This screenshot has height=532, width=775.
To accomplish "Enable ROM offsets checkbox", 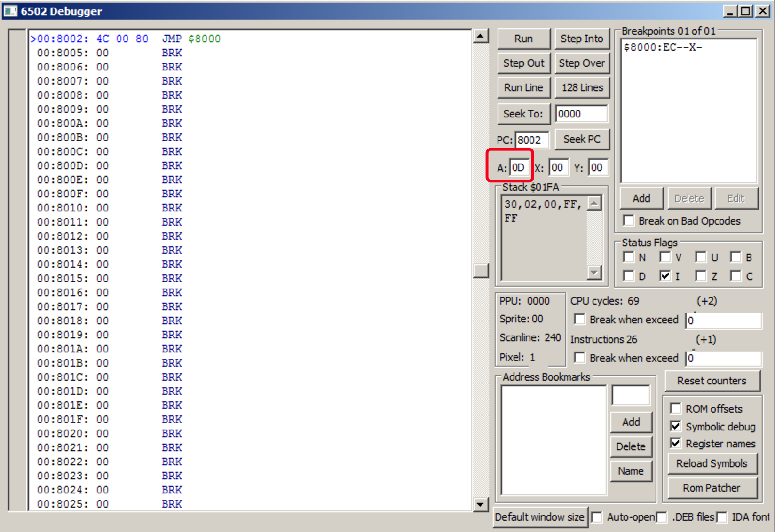I will click(676, 408).
